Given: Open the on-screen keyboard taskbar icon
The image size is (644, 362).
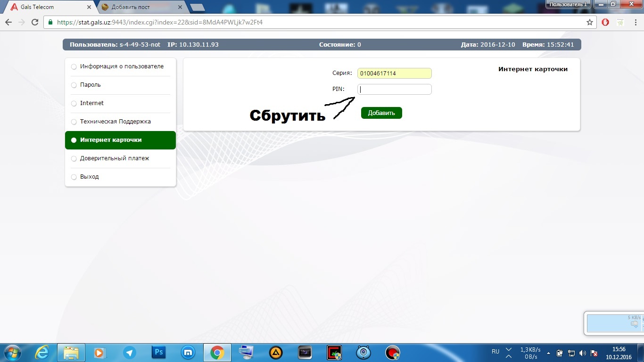Looking at the screenshot, I should 246,353.
